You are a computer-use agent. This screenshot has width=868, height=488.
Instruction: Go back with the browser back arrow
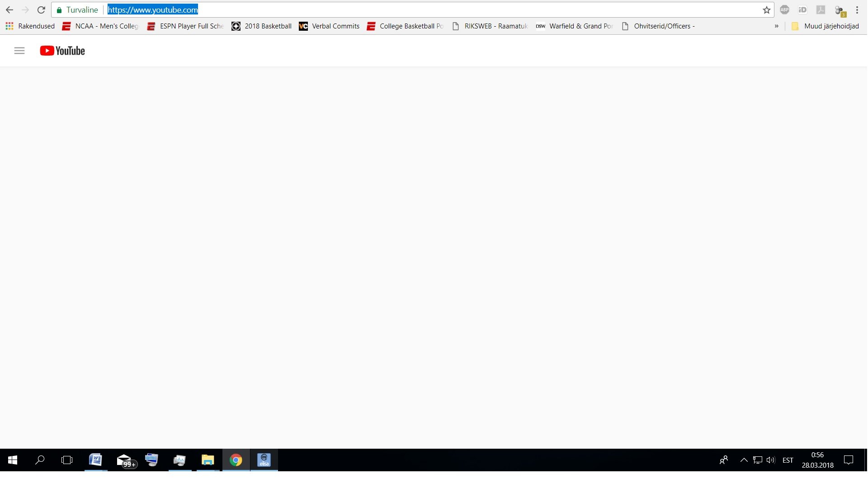(x=9, y=10)
